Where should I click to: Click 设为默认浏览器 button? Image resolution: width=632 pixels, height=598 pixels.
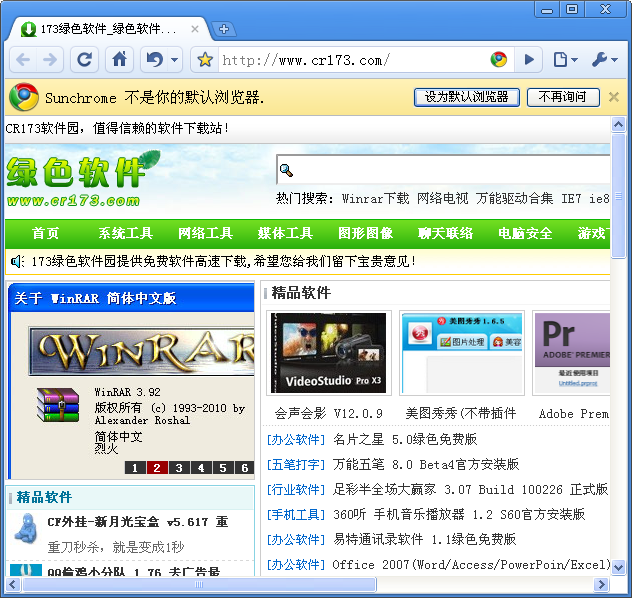[x=467, y=97]
